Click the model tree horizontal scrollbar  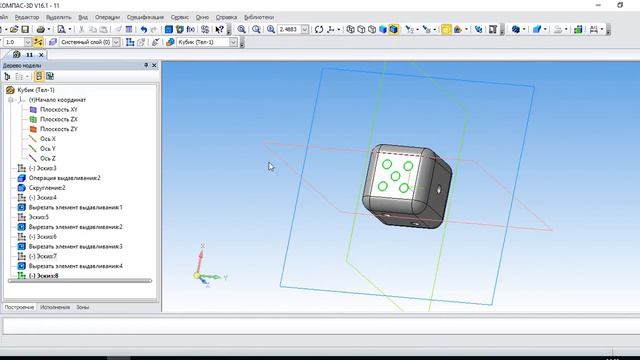tap(80, 281)
